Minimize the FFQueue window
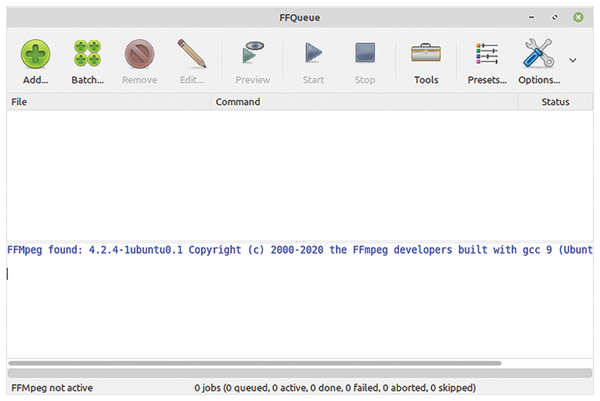Viewport: 600px width, 401px height. pyautogui.click(x=531, y=17)
